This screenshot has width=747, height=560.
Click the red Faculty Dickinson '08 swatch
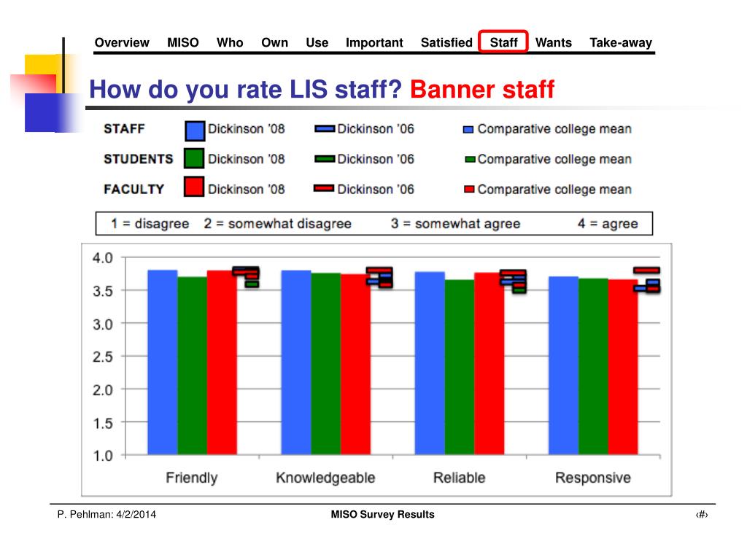click(x=194, y=187)
